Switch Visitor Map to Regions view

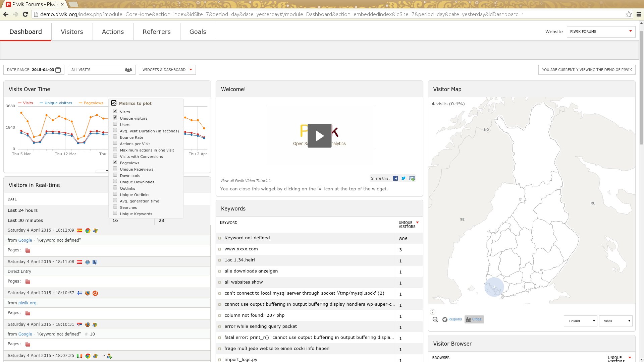[x=452, y=319]
